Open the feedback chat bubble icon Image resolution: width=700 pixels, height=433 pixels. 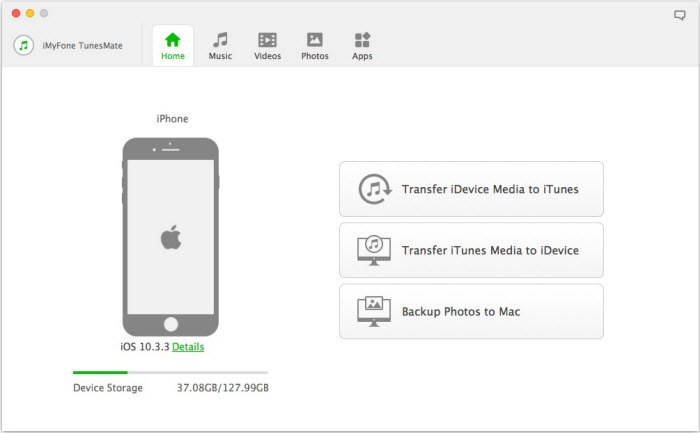point(679,15)
